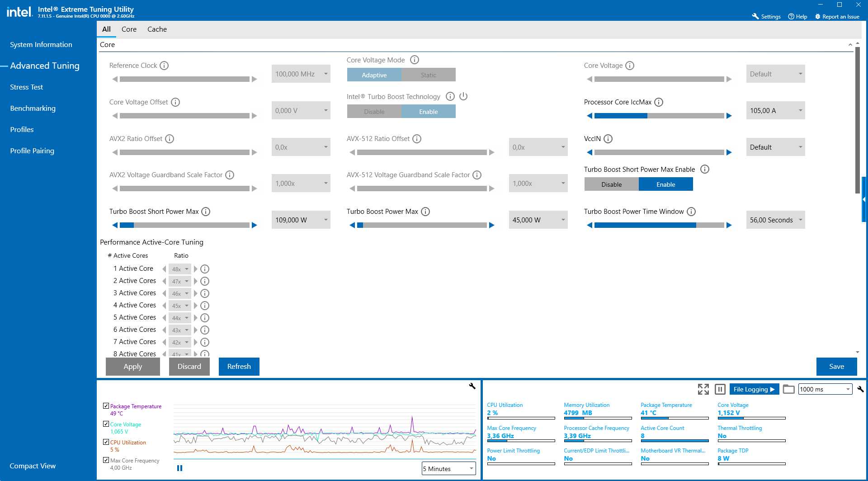Screen dimensions: 868x481
Task: Click the Turbo Boost Technology power icon
Action: 463,96
